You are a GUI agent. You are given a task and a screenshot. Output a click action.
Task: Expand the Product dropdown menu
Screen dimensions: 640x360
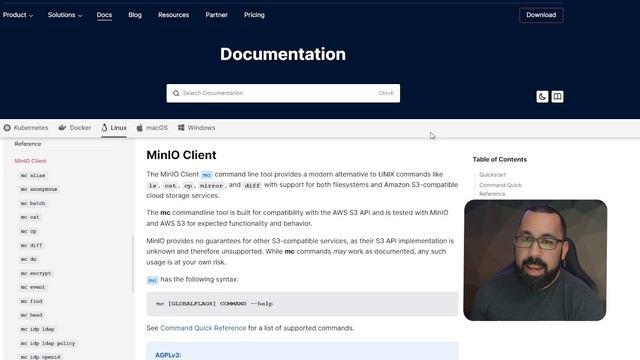[x=18, y=15]
